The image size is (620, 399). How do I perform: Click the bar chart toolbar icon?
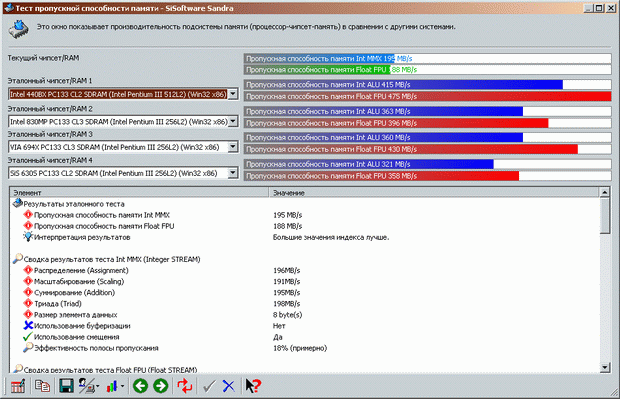pos(112,386)
